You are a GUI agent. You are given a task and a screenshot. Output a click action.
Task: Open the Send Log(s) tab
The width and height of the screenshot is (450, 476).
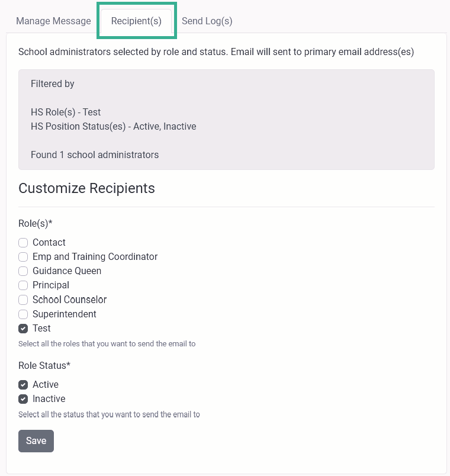click(207, 21)
